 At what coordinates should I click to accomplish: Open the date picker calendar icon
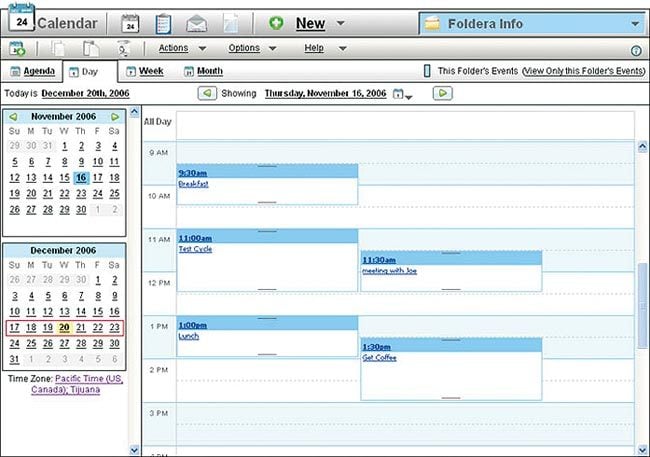(x=399, y=94)
